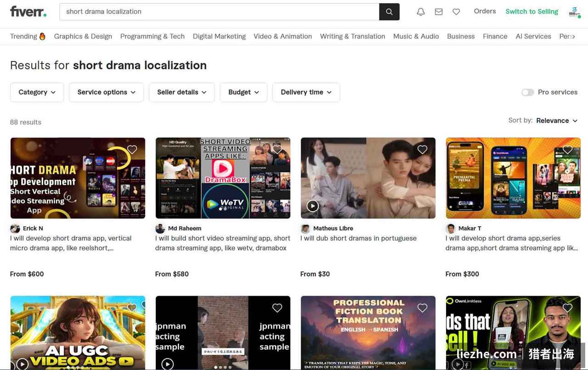Open the profile avatar menu
The image size is (588, 370).
tap(574, 12)
